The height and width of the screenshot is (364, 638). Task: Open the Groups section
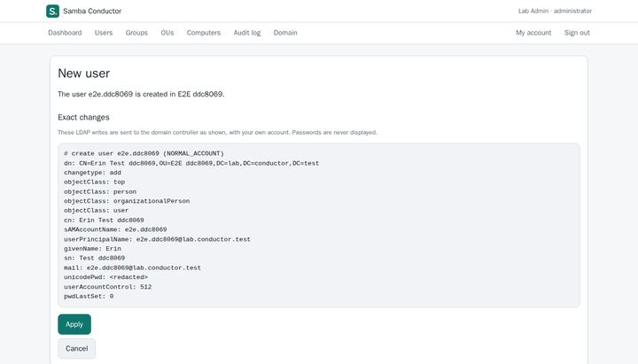point(136,33)
